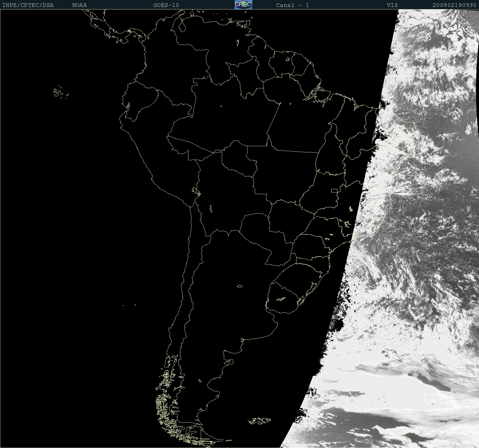The width and height of the screenshot is (479, 448).
Task: Click the VIS label in the header
Action: (x=392, y=5)
